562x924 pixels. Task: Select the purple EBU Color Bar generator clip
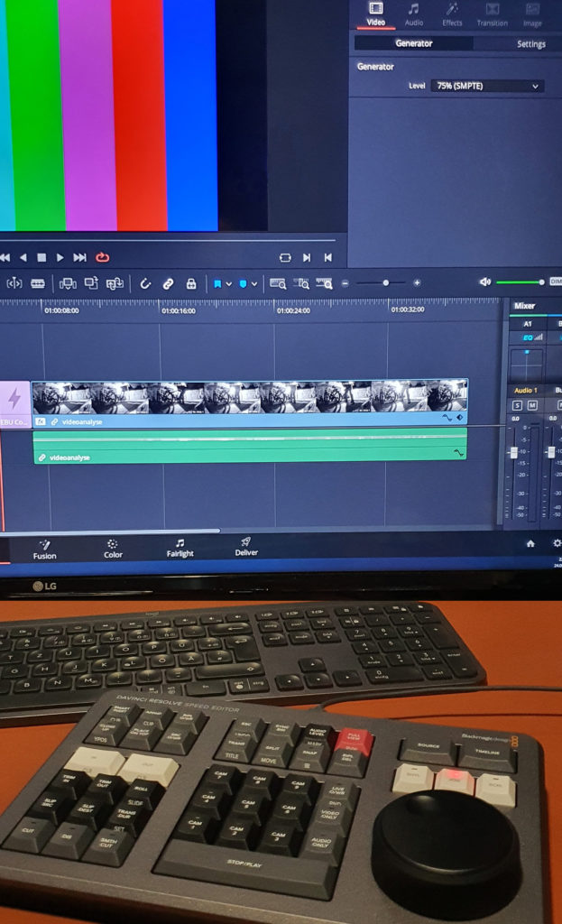coord(14,403)
